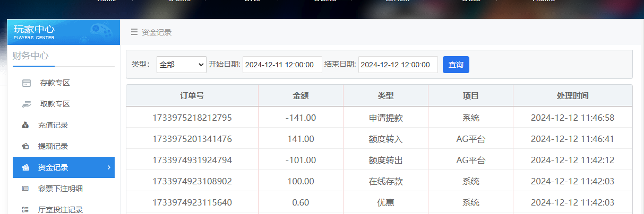The width and height of the screenshot is (644, 214).
Task: Open 取款专区 via its hand icon
Action: coord(26,104)
